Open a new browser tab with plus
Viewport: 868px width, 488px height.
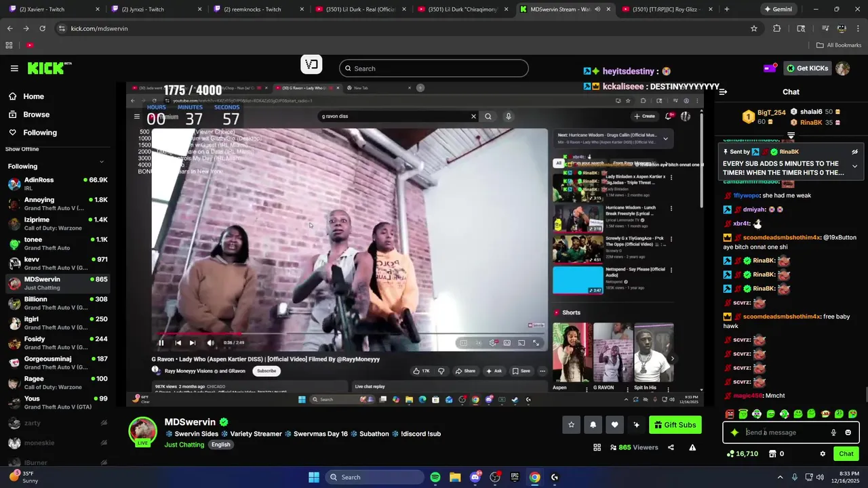(x=726, y=9)
